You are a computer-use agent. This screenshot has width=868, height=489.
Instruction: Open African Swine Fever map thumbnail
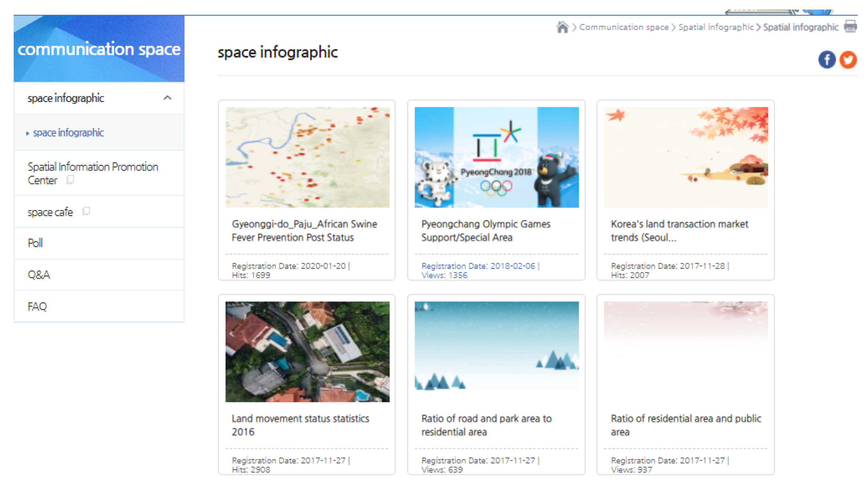(307, 157)
